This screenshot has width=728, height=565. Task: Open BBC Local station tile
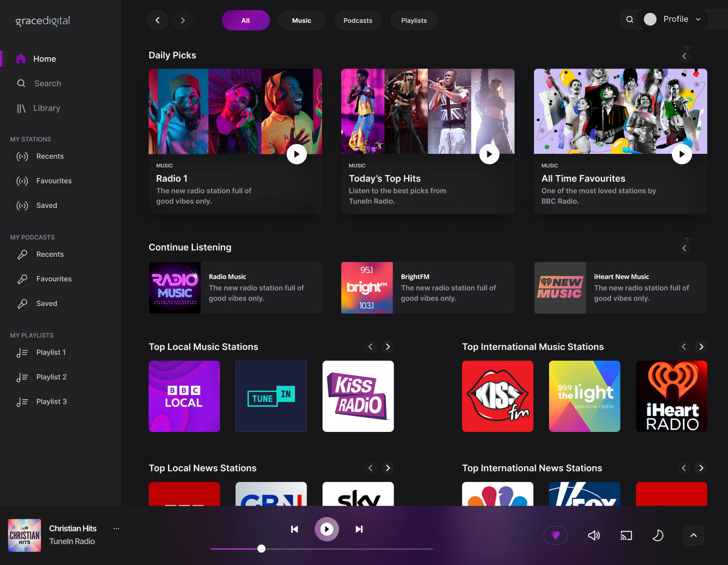184,396
